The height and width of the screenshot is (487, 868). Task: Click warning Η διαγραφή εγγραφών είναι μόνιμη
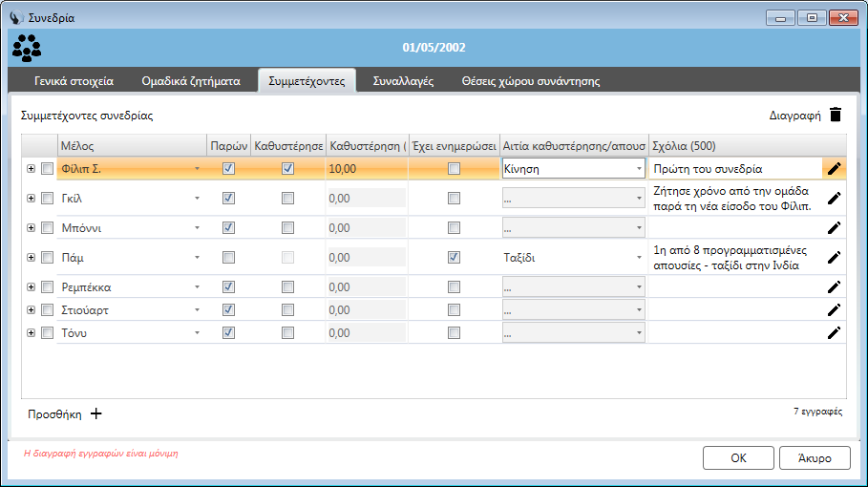[101, 454]
